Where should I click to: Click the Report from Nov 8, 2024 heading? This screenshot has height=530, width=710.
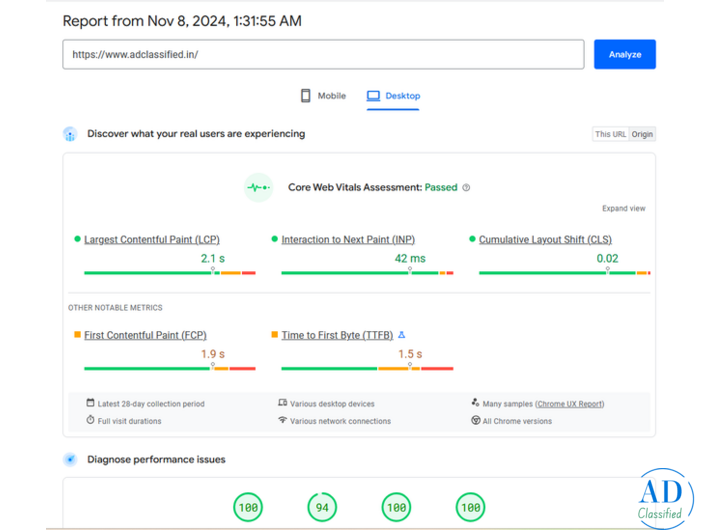click(182, 21)
